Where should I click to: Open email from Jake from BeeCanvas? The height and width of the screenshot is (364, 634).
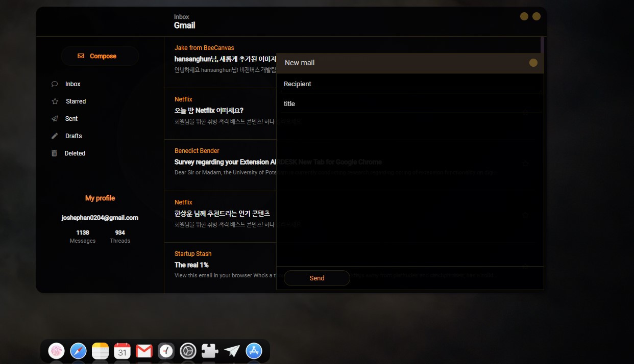(220, 62)
